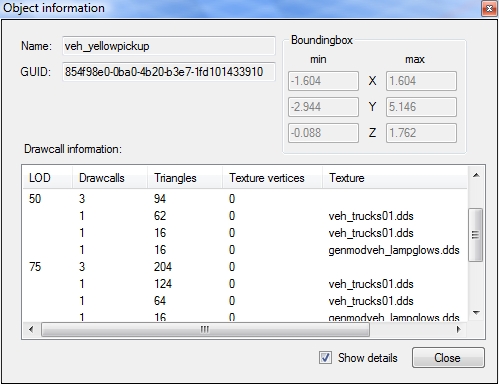Screen dimensions: 499x385
Task: Click the GUID text field
Action: (x=169, y=72)
